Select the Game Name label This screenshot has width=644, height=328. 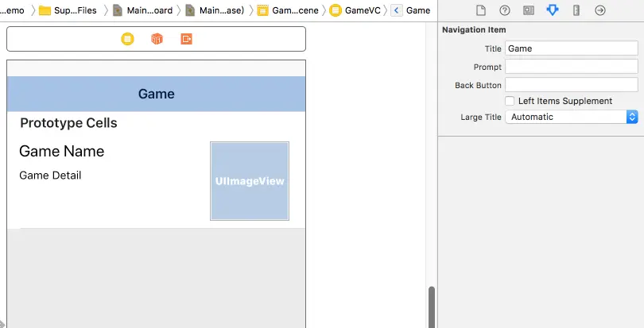click(x=61, y=152)
